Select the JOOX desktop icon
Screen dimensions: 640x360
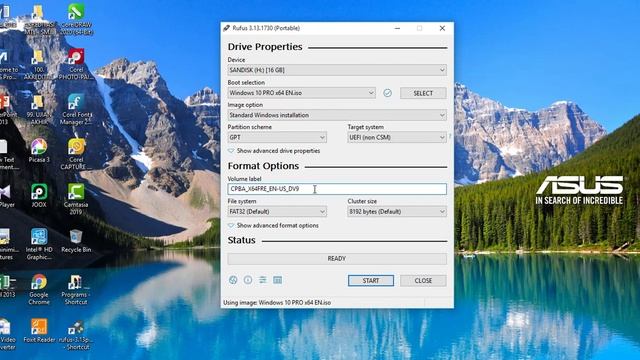pyautogui.click(x=39, y=196)
